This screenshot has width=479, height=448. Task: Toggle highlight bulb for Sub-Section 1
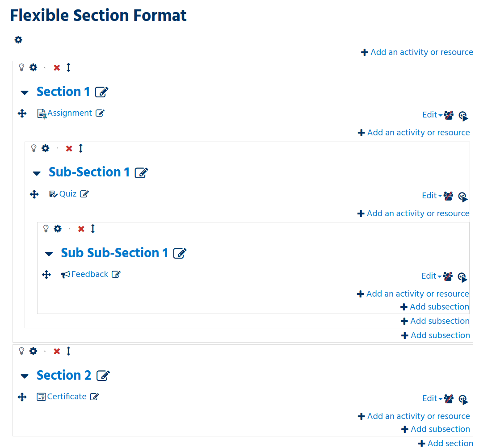pos(34,148)
